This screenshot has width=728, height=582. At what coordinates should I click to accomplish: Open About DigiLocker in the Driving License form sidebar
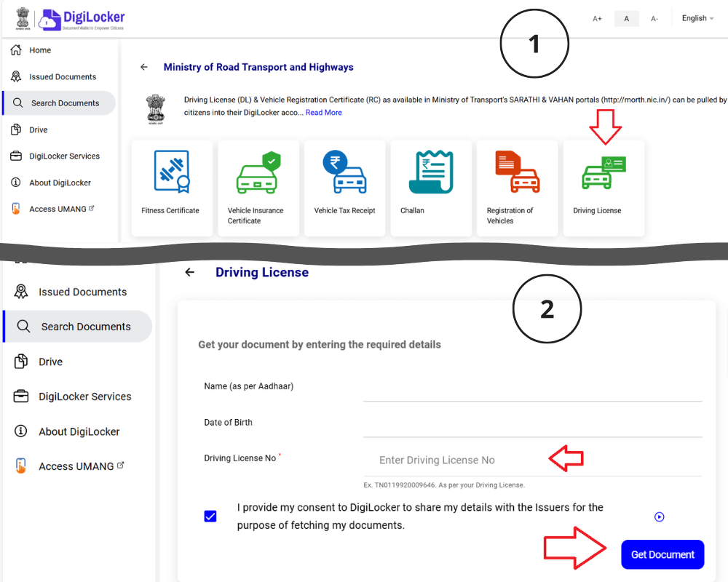(67, 431)
